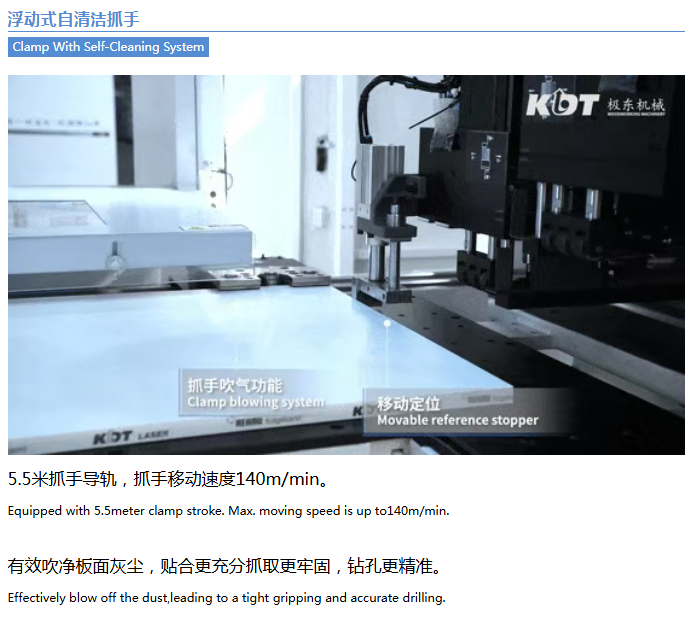Click the 移动定位 Chinese caption
687x628 pixels.
[x=408, y=404]
